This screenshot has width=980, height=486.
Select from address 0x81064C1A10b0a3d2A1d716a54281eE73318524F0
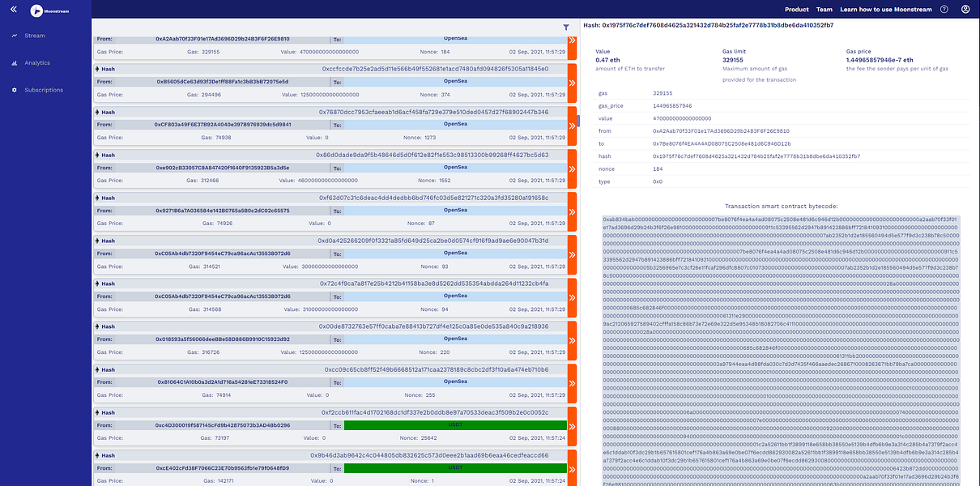click(223, 382)
